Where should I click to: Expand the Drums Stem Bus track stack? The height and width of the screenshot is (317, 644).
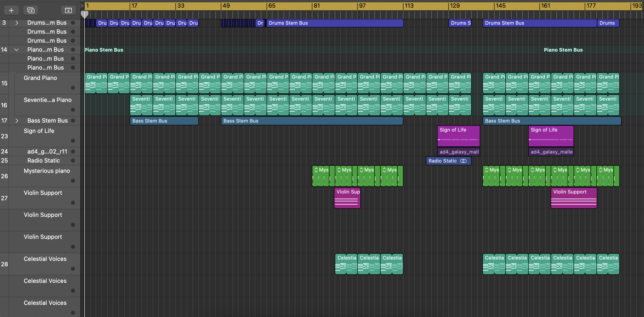(17, 23)
